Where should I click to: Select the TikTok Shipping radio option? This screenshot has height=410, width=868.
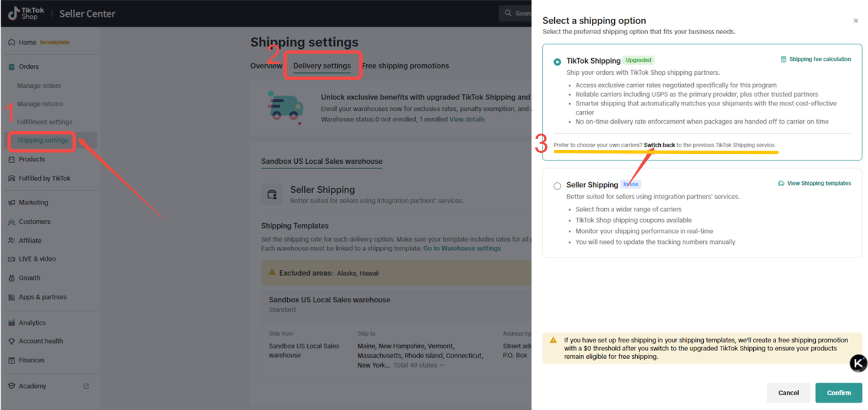coord(557,62)
